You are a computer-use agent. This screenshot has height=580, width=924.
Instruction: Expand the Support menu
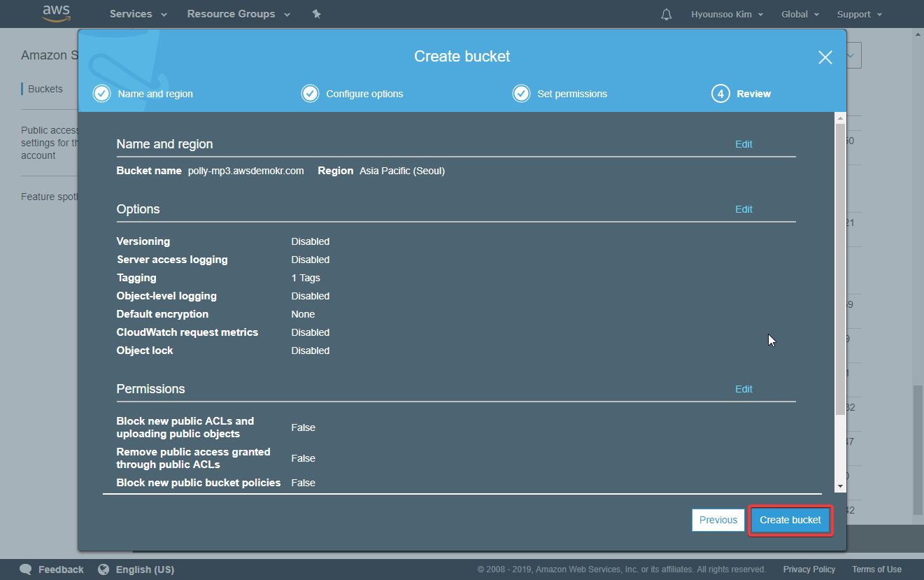860,14
